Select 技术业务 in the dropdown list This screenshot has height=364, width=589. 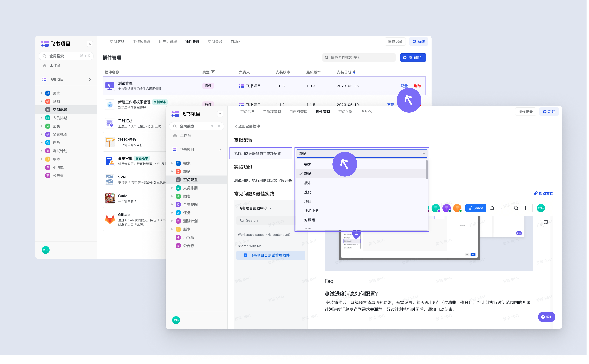[361, 211]
